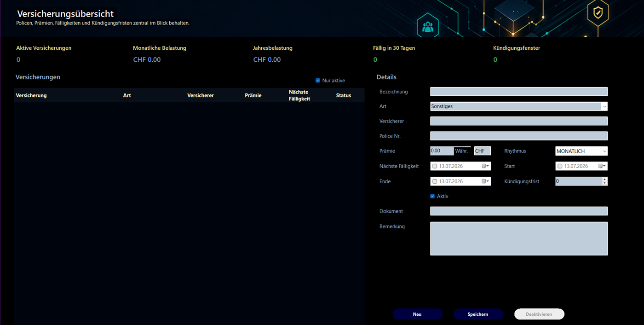Open the calendar picker for Nächste Fälligkeit
The image size is (644, 325).
pyautogui.click(x=486, y=166)
